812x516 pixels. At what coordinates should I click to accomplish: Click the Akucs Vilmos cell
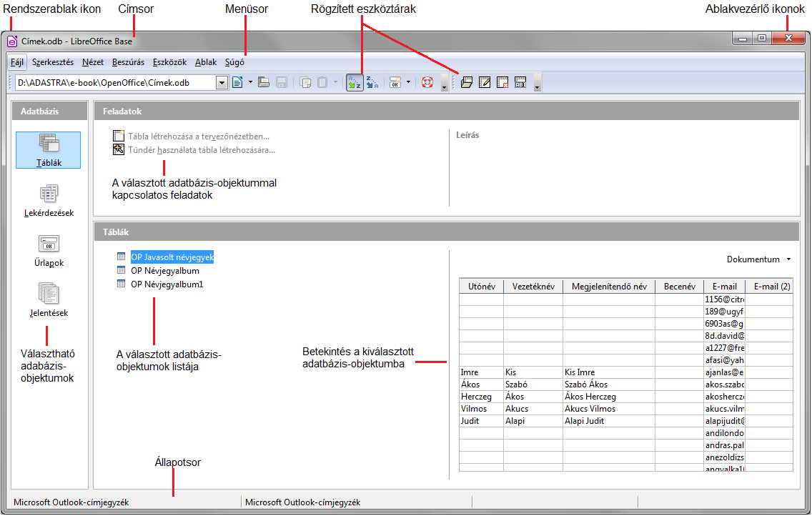click(x=609, y=409)
